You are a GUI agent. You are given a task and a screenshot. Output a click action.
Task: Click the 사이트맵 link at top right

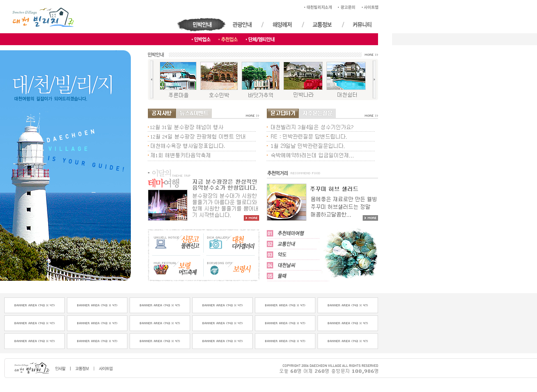[x=371, y=7]
